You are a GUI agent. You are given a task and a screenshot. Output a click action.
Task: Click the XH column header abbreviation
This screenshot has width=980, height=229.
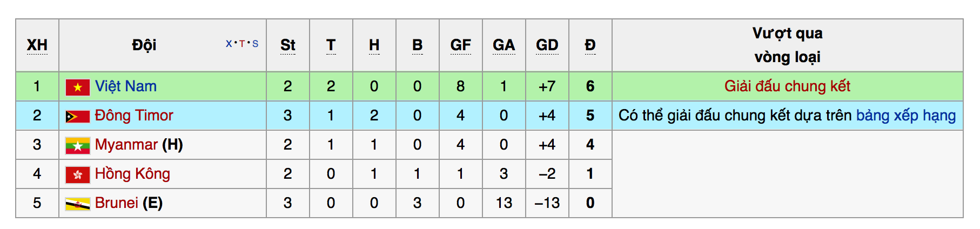37,45
